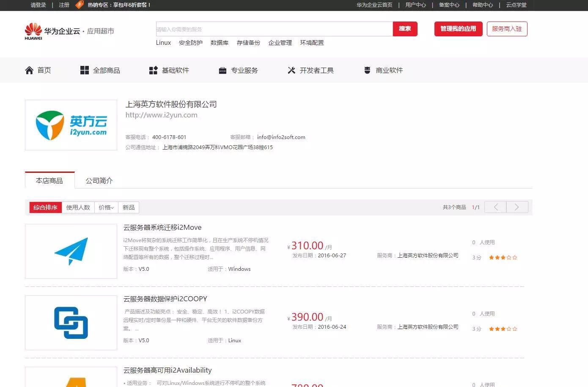
Task: Click the 请登录 link
Action: [x=38, y=5]
